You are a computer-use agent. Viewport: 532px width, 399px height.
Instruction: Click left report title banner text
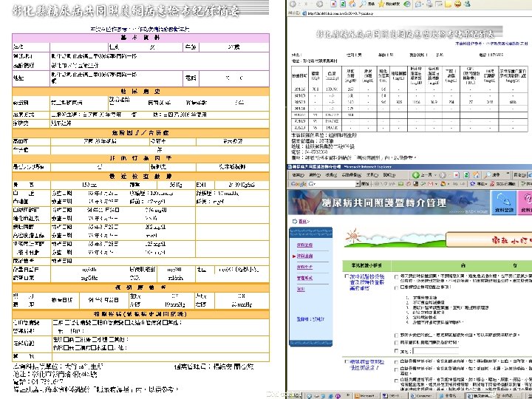click(126, 11)
